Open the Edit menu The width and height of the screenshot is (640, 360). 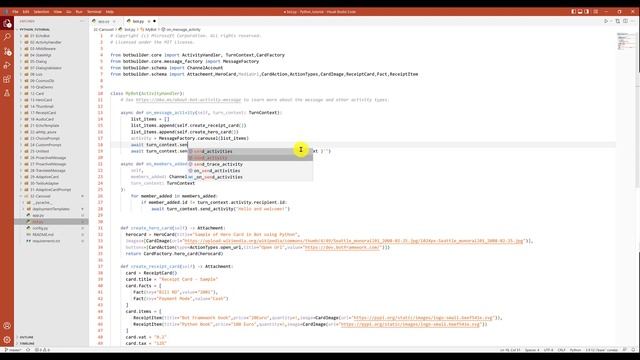[x=26, y=12]
